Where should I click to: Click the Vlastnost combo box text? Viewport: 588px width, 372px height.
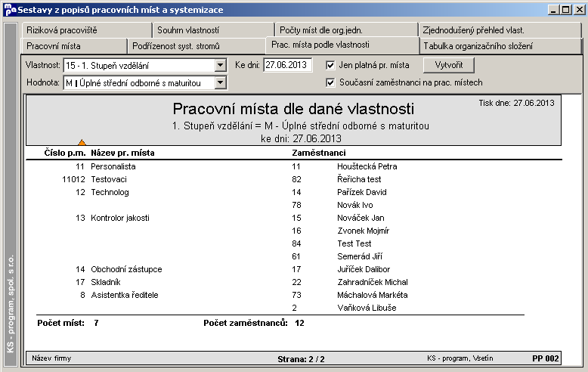point(140,65)
